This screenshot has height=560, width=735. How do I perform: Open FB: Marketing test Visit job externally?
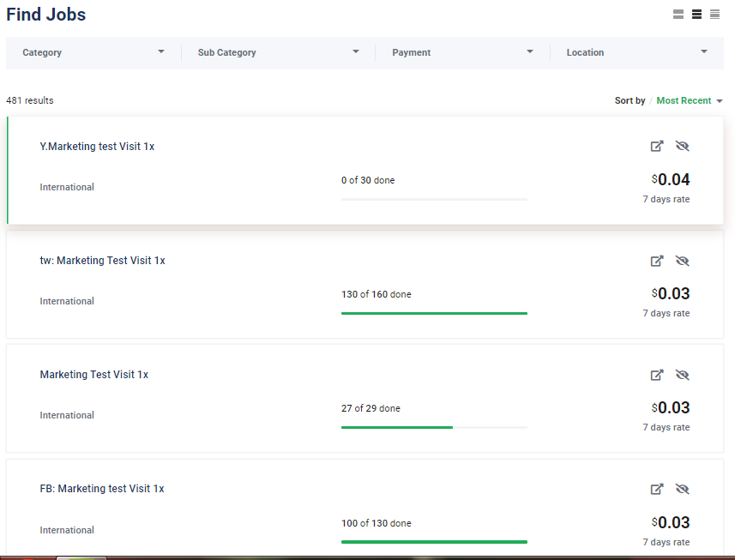[x=657, y=489]
